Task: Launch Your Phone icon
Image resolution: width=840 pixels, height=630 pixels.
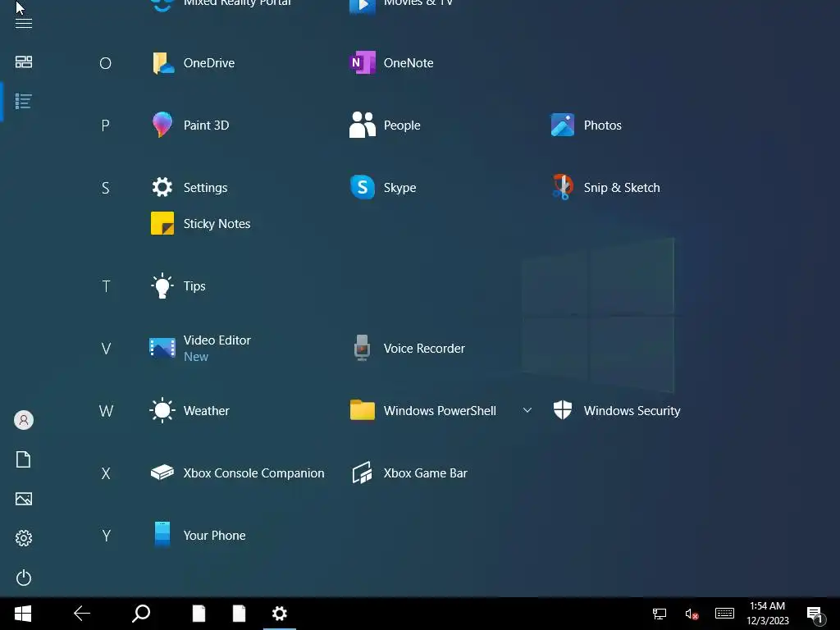Action: [162, 535]
